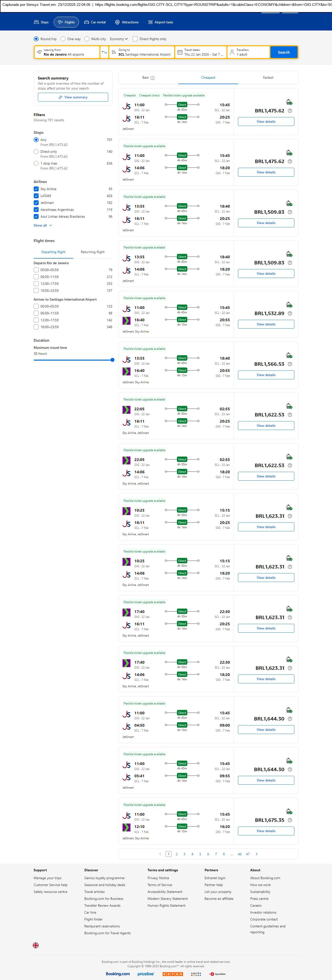The width and height of the screenshot is (332, 980).
Task: Enable the Direct flights only checkbox
Action: click(135, 39)
